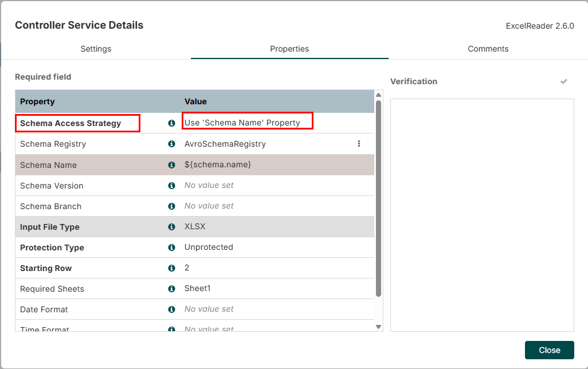This screenshot has width=588, height=369.
Task: Open the Comments tab
Action: point(488,49)
